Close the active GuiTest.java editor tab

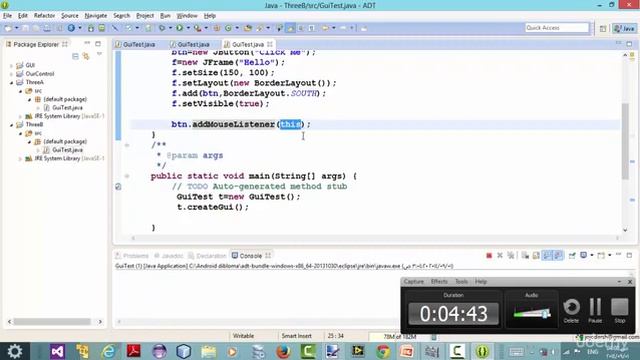(x=270, y=44)
